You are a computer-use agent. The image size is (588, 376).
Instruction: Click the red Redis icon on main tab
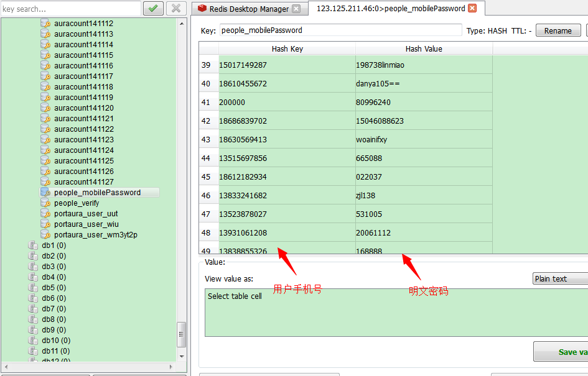(x=202, y=8)
